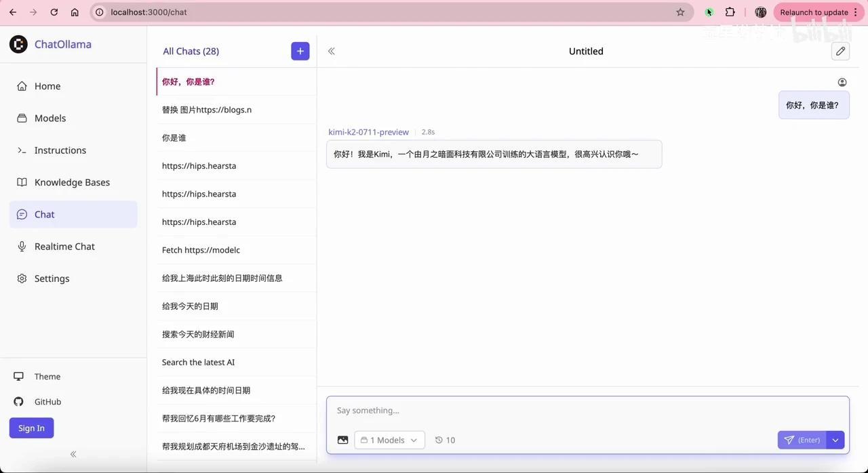Click Kimi's reply message text

pos(486,155)
